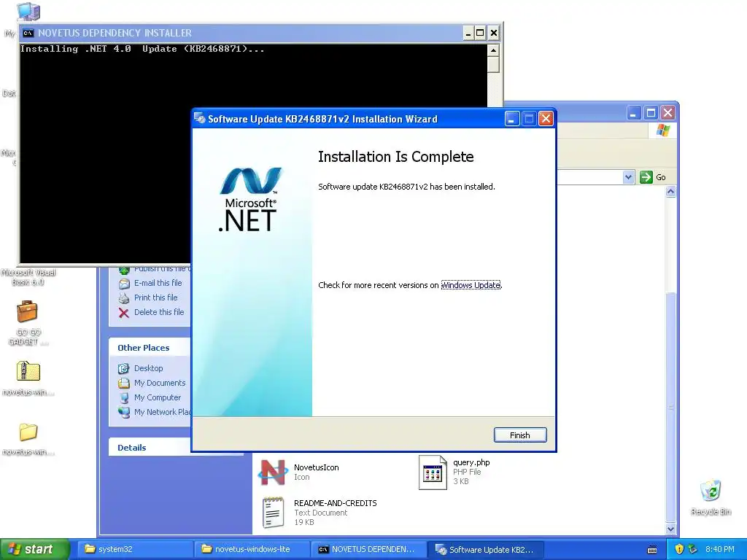Viewport: 747px width, 560px height.
Task: Click the Explorer scrollbar down arrow
Action: [x=671, y=529]
